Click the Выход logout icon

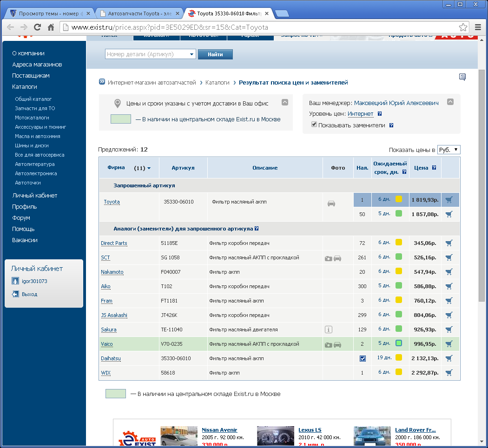(x=15, y=294)
